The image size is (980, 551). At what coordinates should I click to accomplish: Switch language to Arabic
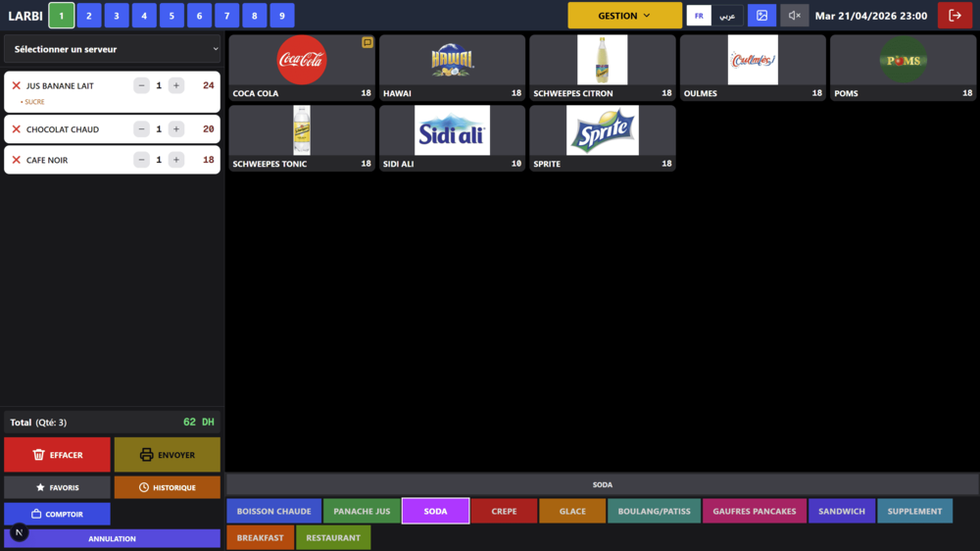click(727, 16)
